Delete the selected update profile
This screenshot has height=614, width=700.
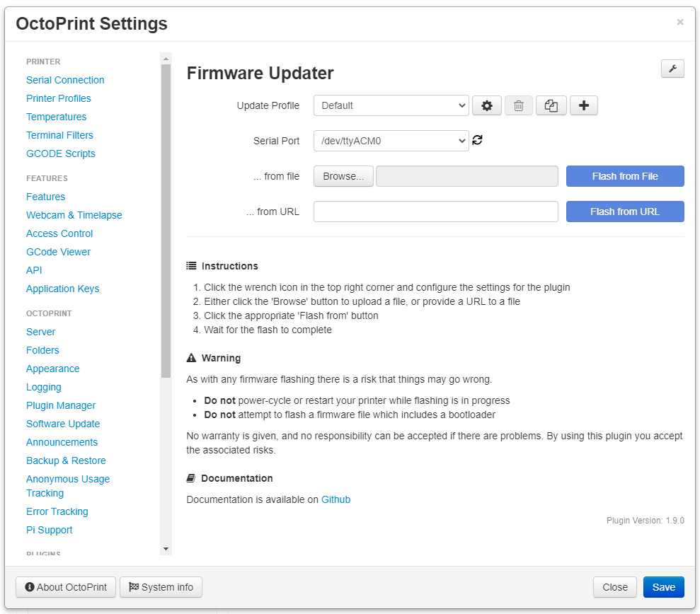(x=518, y=105)
